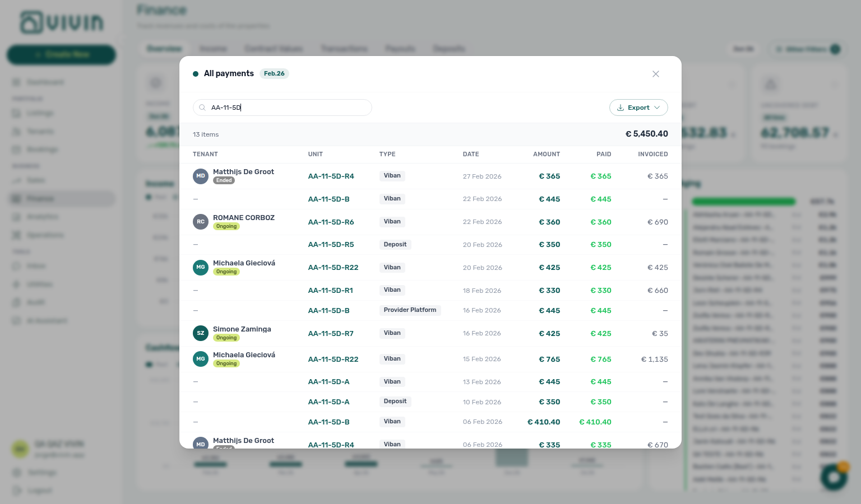Click the Feb.26 period badge
Image resolution: width=861 pixels, height=504 pixels.
click(x=274, y=73)
